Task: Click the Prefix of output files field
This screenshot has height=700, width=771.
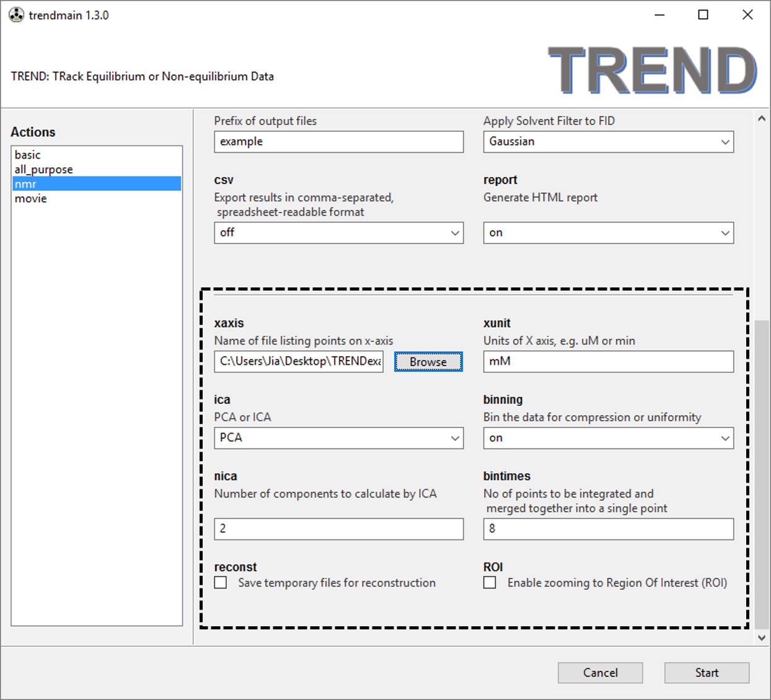Action: pyautogui.click(x=338, y=142)
